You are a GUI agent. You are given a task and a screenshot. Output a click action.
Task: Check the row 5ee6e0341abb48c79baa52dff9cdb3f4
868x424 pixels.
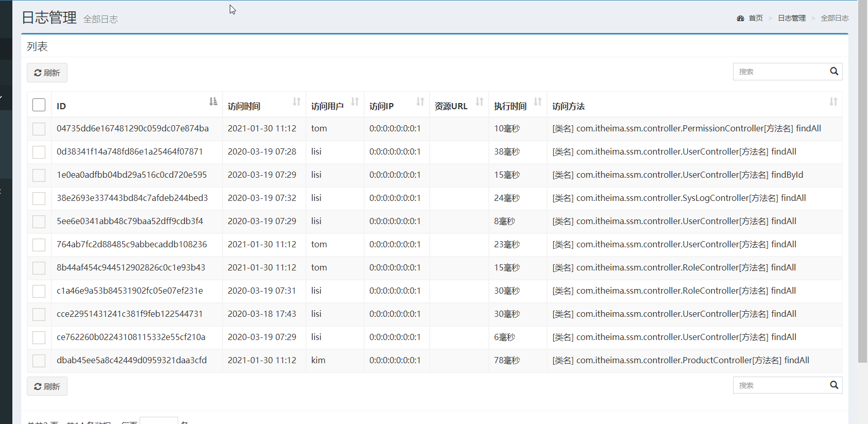pos(39,222)
